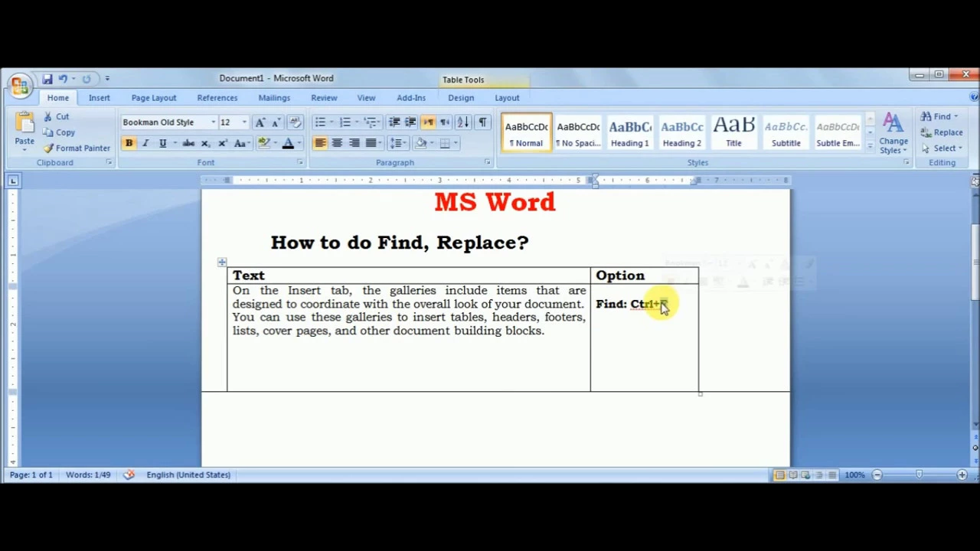Align text right
Screen dimensions: 980x551
pyautogui.click(x=354, y=143)
